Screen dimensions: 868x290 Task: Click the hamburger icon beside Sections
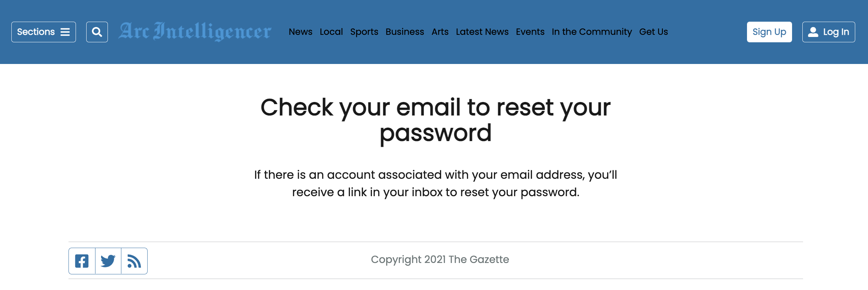pyautogui.click(x=65, y=32)
